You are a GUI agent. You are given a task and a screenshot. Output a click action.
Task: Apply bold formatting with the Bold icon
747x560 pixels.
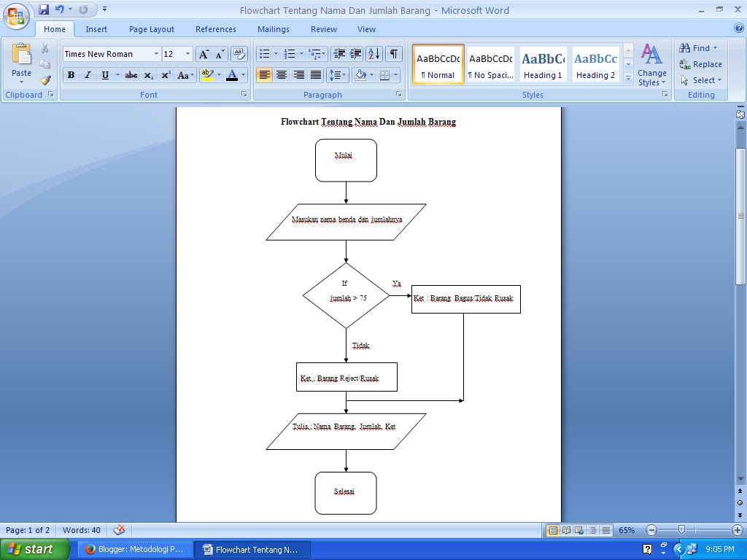coord(71,74)
